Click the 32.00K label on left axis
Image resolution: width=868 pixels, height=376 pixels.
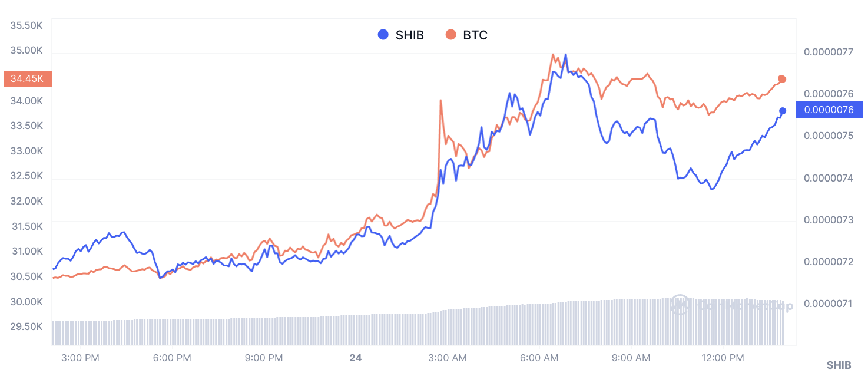point(26,201)
